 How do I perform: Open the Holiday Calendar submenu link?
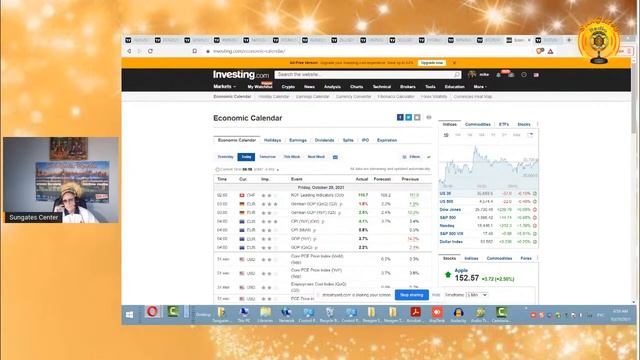click(273, 97)
